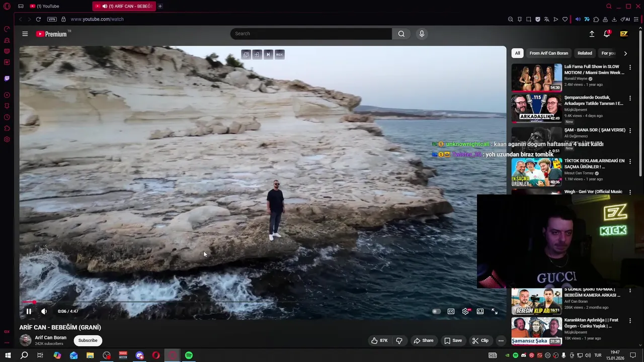Screen dimensions: 644x362
Task: Open the ad blocker shield icon
Action: (x=538, y=19)
